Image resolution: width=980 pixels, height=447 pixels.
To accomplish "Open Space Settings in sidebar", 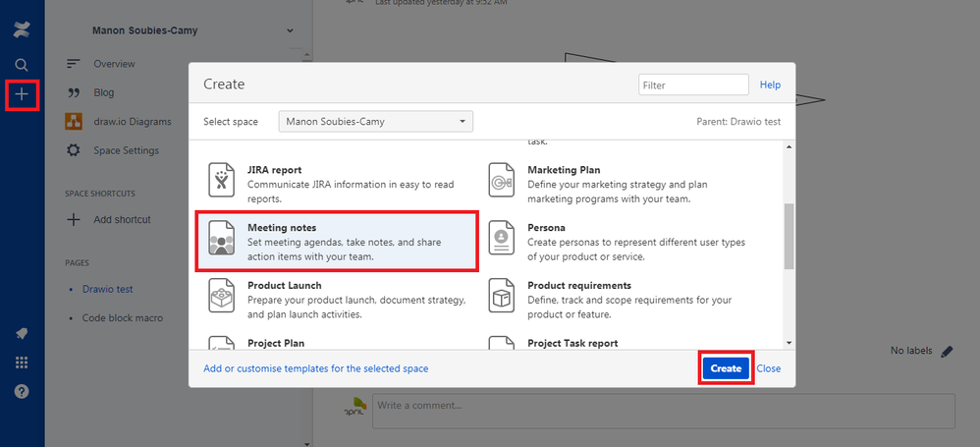I will pos(125,150).
